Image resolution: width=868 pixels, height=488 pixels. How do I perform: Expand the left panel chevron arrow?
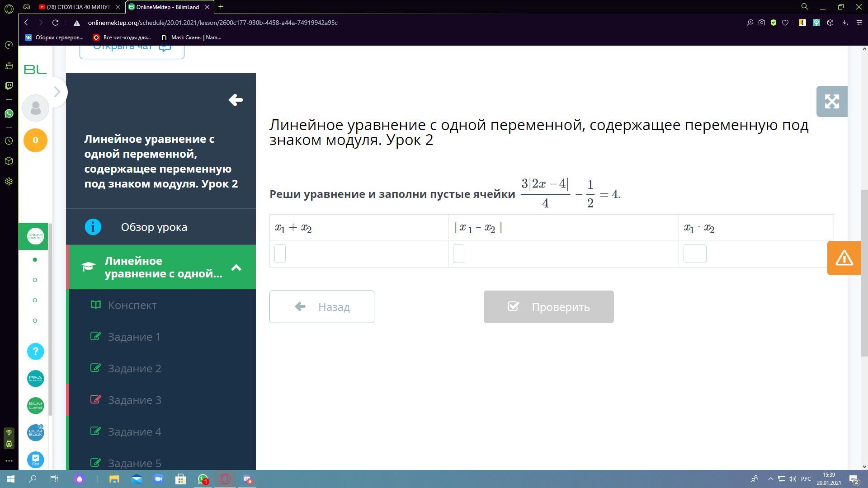point(57,92)
